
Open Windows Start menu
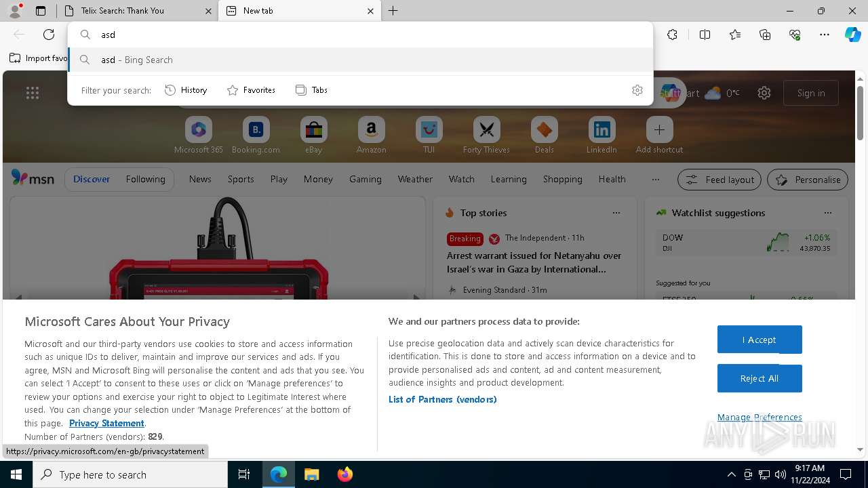point(16,474)
